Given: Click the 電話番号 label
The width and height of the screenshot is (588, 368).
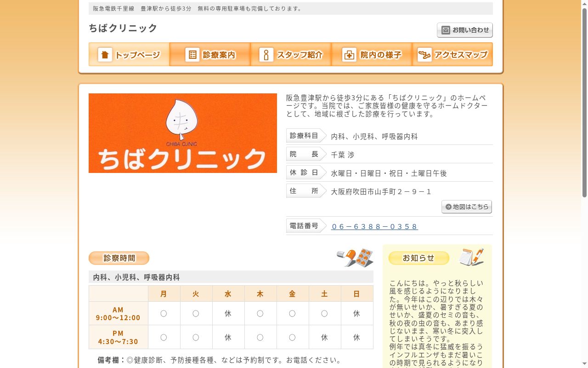Looking at the screenshot, I should (306, 226).
